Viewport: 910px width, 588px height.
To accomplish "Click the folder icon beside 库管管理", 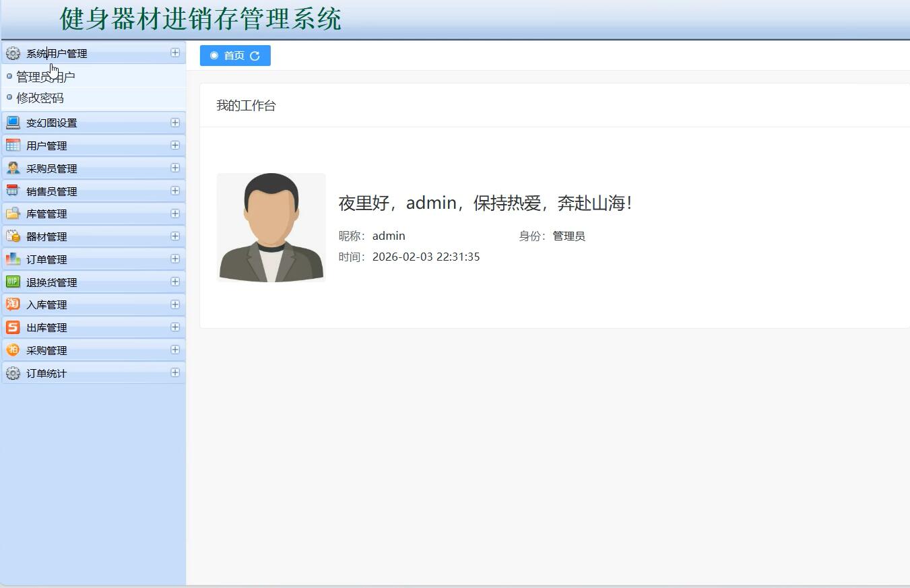I will click(13, 214).
